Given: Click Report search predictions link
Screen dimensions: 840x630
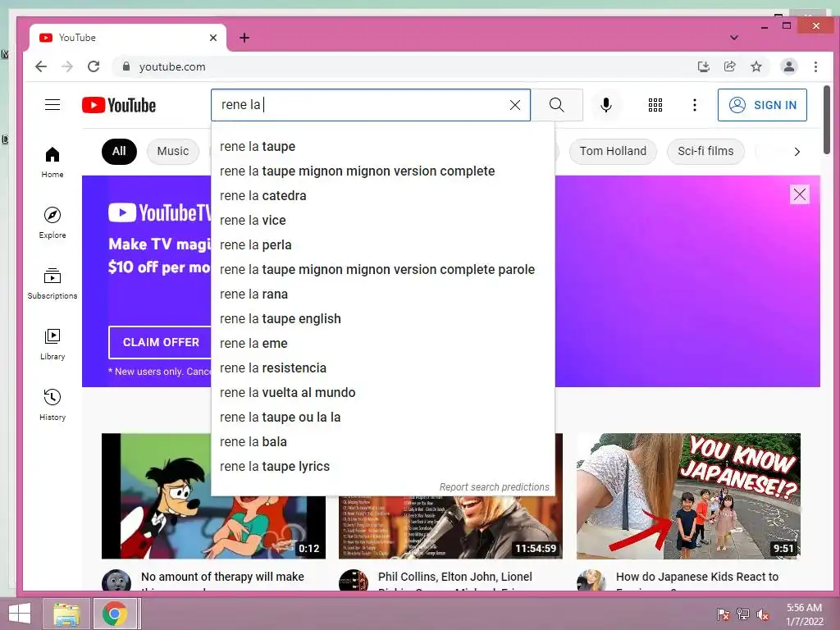Looking at the screenshot, I should tap(494, 487).
